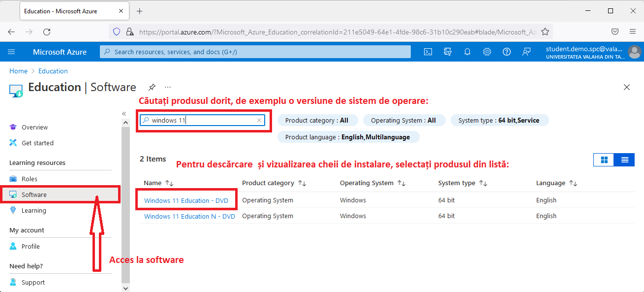This screenshot has width=644, height=292.
Task: Open the Product language filter
Action: pyautogui.click(x=348, y=137)
